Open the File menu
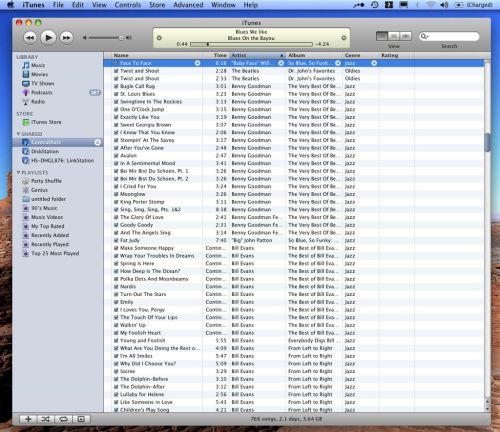 coord(58,5)
